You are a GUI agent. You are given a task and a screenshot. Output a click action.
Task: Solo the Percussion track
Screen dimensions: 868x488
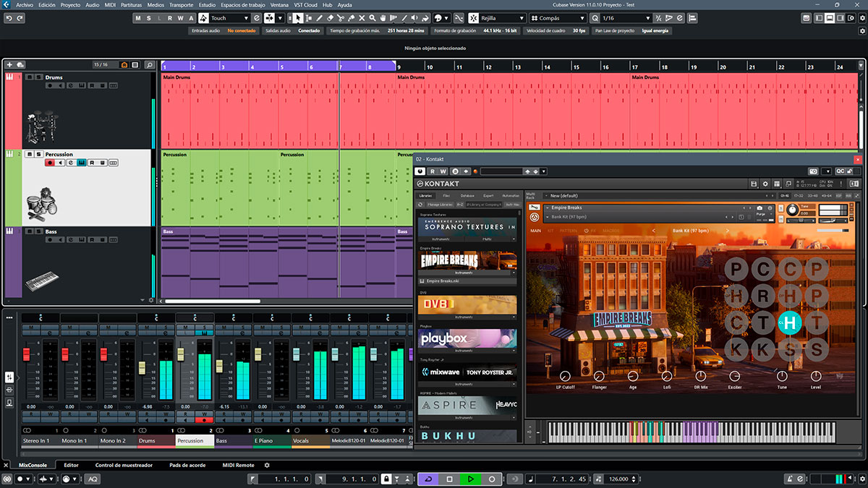click(x=38, y=154)
